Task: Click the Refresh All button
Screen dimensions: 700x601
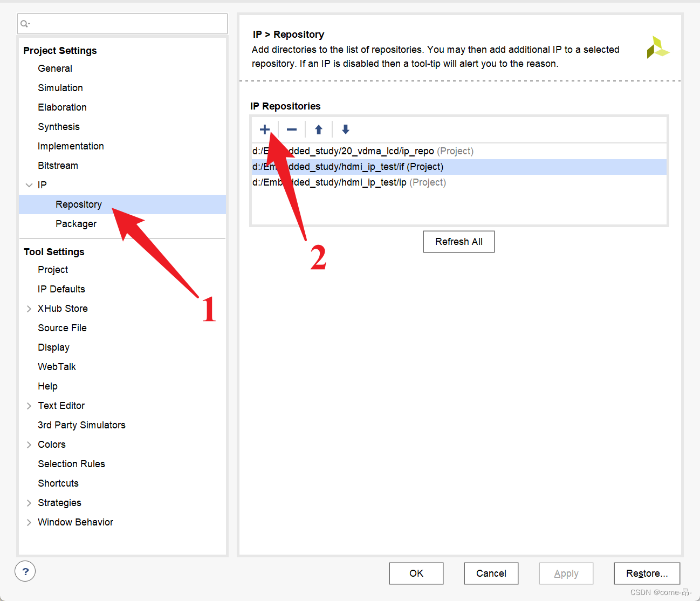Action: point(459,242)
